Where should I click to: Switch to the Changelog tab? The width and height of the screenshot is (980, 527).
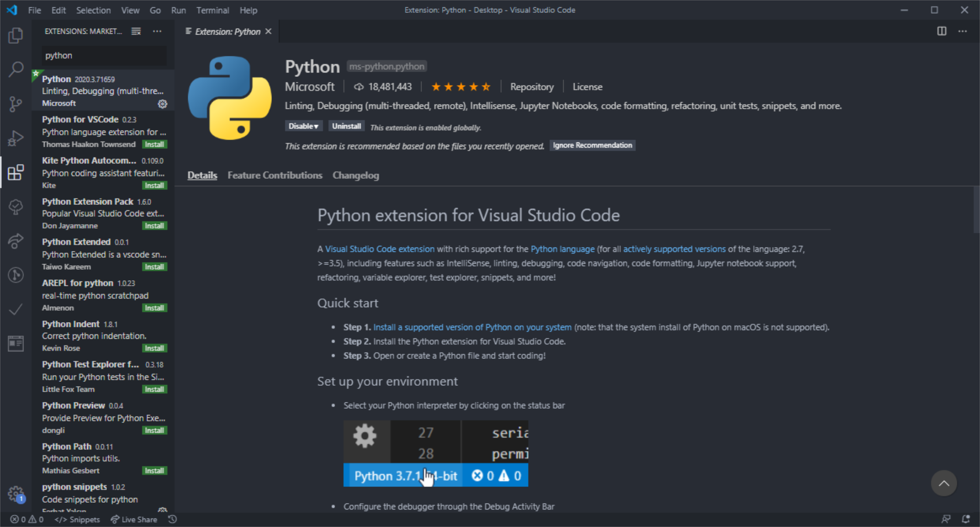click(356, 175)
